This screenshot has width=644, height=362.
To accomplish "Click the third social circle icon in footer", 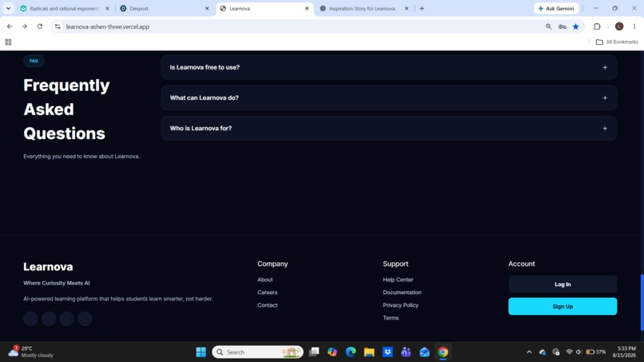I will (66, 318).
